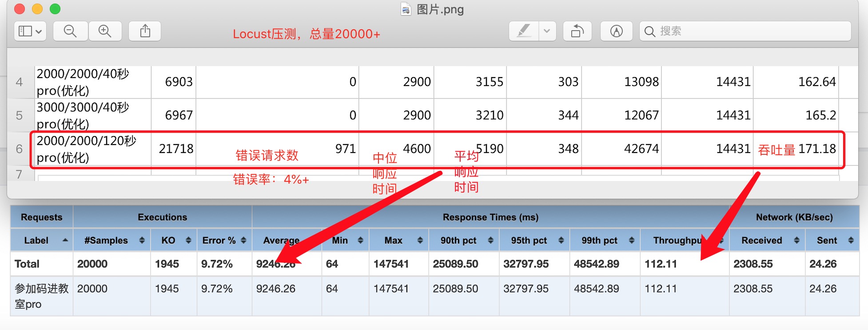
Task: Click the document icon beside 图片.png title
Action: point(406,9)
